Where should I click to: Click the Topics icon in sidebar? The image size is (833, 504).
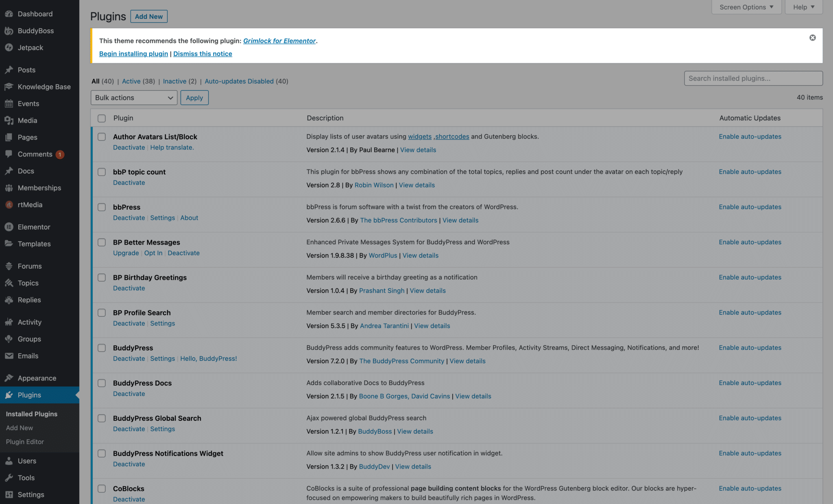[9, 283]
